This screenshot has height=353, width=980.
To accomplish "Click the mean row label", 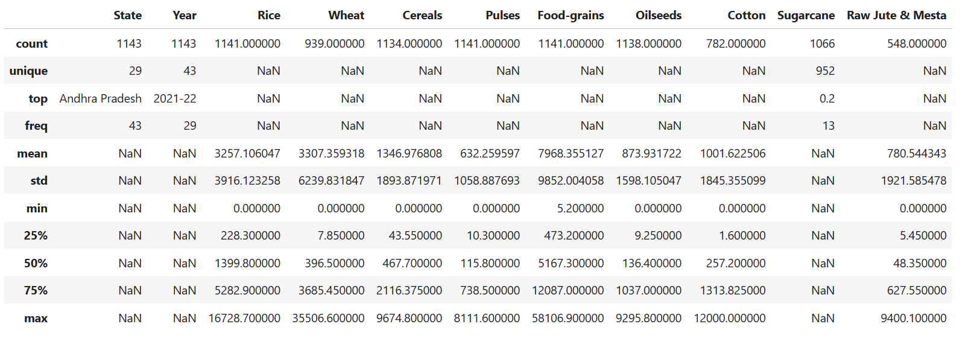I will coord(33,154).
